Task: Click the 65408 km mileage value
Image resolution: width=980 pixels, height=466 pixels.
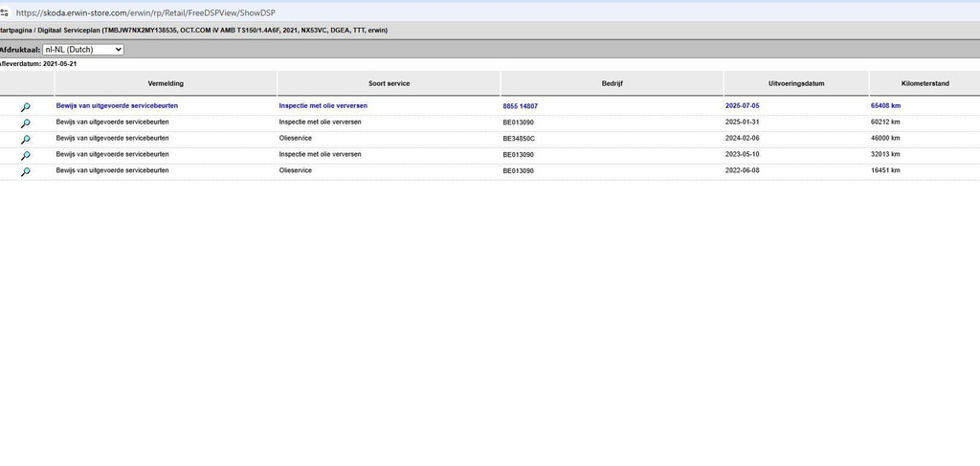Action: click(885, 105)
